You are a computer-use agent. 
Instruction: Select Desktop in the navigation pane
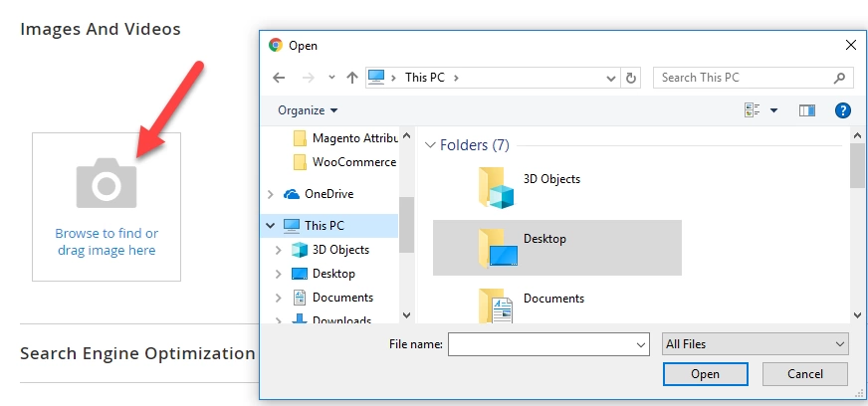pos(324,274)
